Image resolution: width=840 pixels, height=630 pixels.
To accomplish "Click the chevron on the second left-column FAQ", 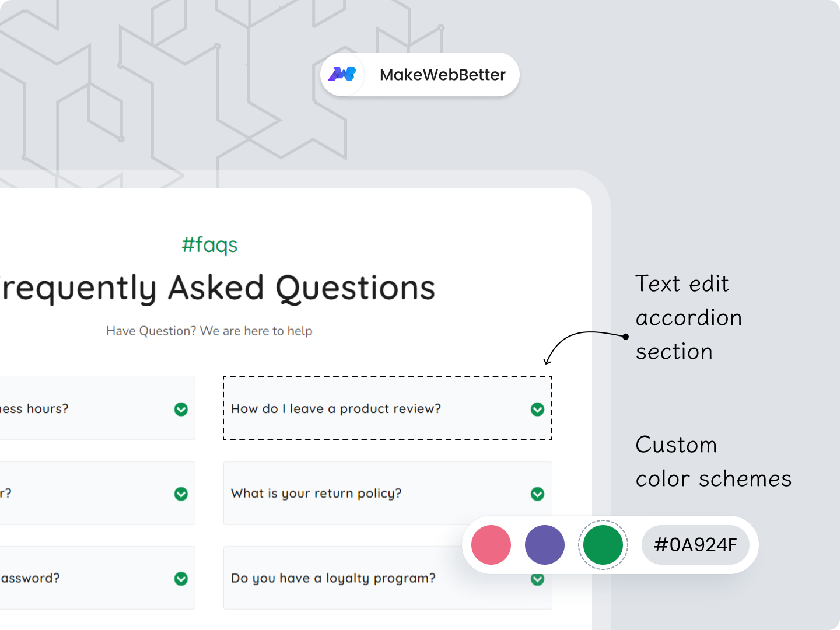I will [180, 494].
